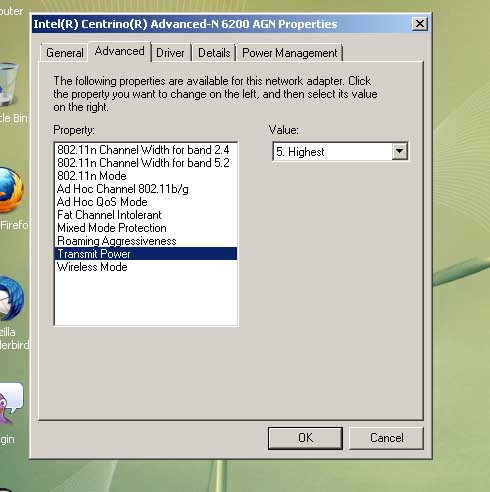Viewport: 490px width, 492px height.
Task: Select the Wireless Mode property
Action: [x=146, y=267]
